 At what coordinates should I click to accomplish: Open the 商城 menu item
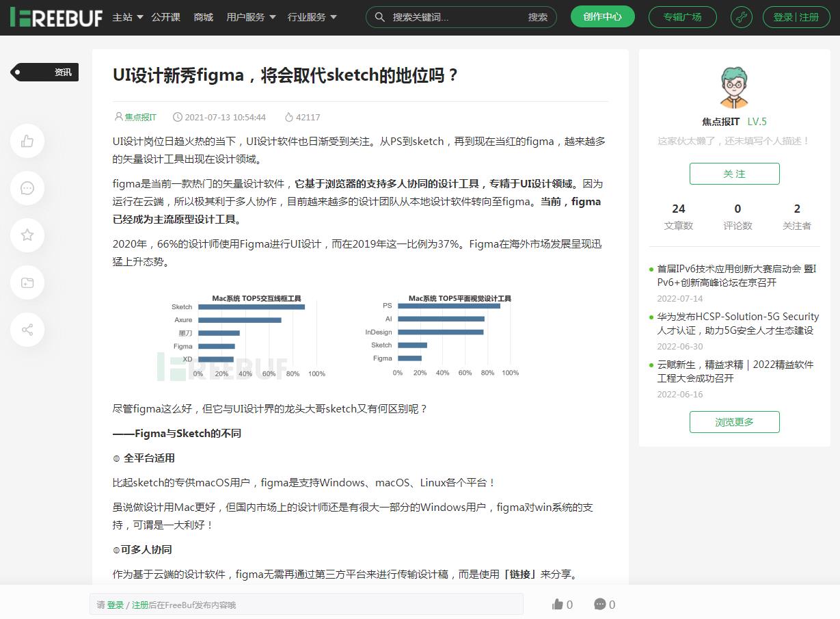[204, 17]
